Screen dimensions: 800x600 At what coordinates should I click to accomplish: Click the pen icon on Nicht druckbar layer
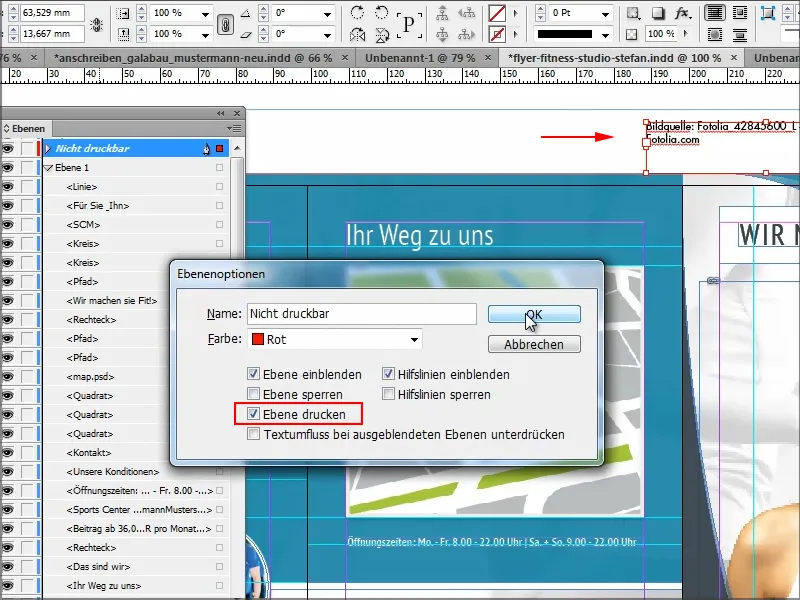click(x=206, y=148)
